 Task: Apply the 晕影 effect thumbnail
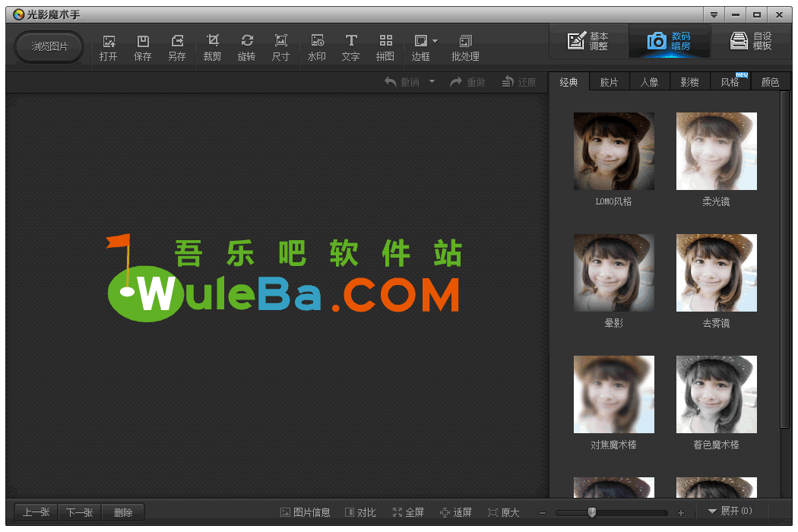coord(614,273)
